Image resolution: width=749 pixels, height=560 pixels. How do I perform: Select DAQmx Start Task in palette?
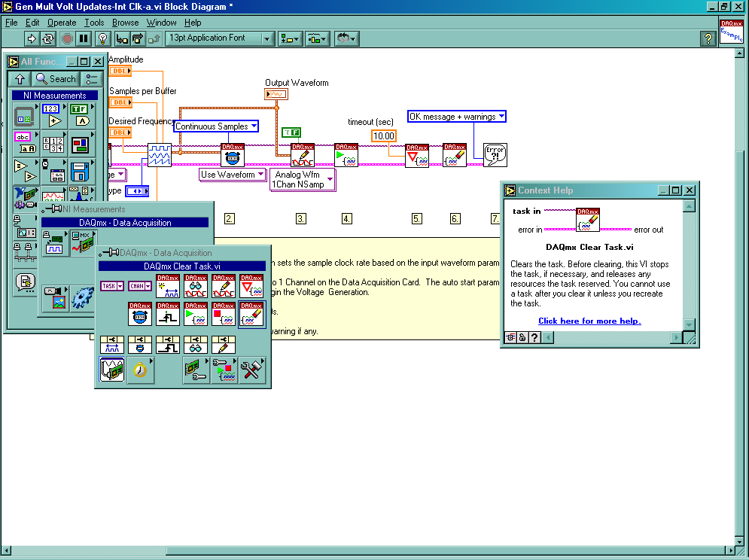pyautogui.click(x=196, y=313)
